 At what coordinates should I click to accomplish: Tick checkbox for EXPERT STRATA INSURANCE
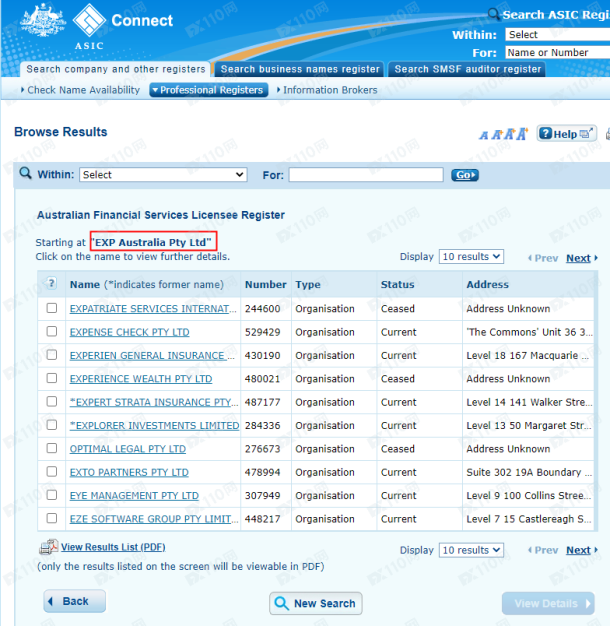51,401
